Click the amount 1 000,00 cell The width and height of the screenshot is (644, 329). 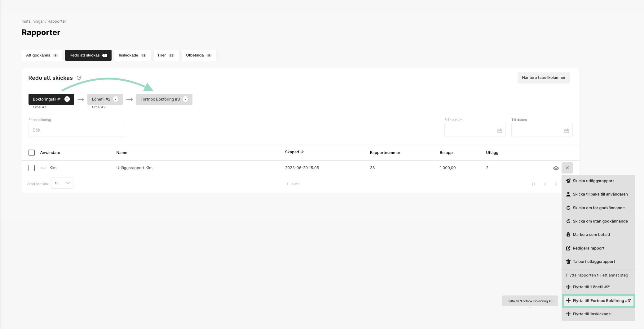448,168
